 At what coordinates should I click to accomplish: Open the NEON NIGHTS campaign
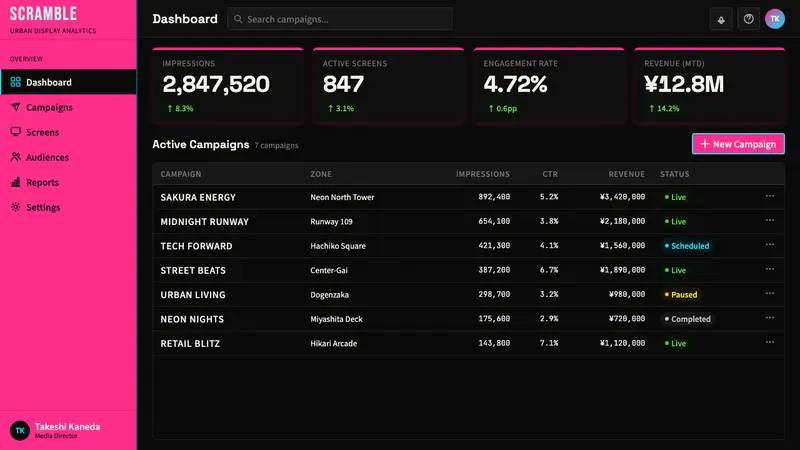tap(192, 319)
